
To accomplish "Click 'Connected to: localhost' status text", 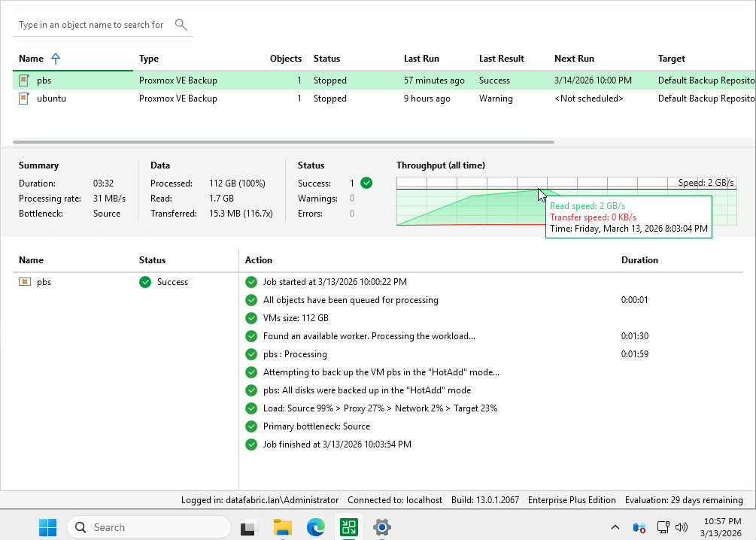I will click(395, 500).
